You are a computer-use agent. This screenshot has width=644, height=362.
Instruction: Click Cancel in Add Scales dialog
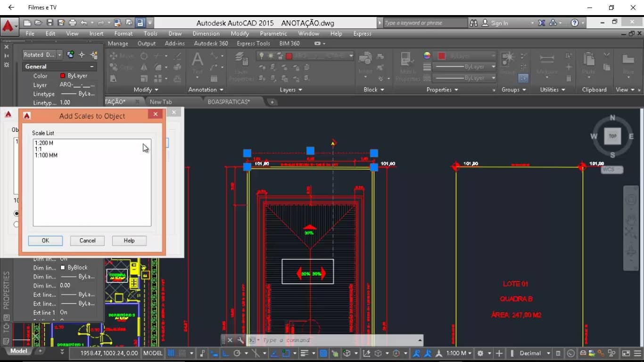pos(87,240)
